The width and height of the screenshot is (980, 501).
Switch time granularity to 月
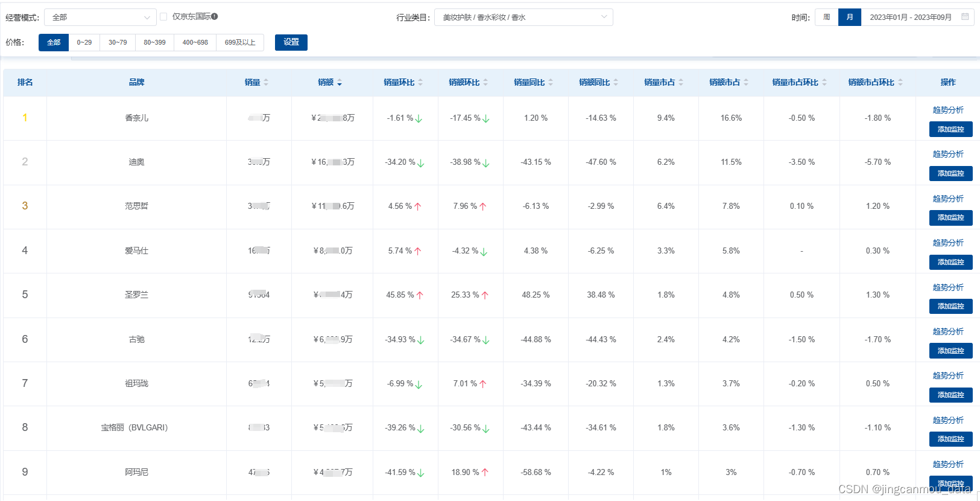click(x=850, y=18)
